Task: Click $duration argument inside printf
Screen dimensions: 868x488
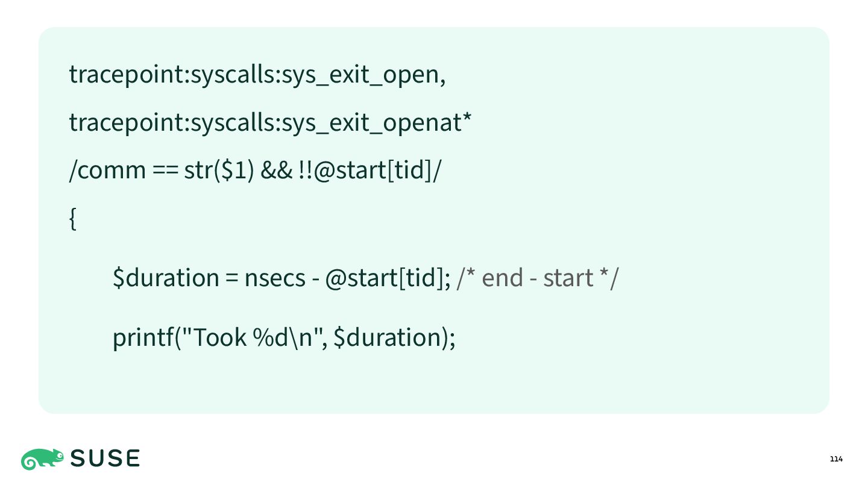Action: pos(386,337)
